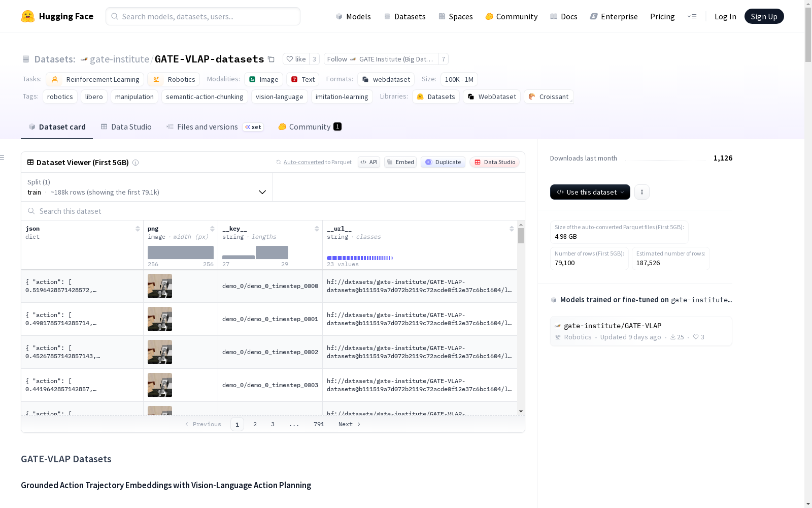812x508 pixels.
Task: Duplicate this dataset
Action: pyautogui.click(x=443, y=162)
